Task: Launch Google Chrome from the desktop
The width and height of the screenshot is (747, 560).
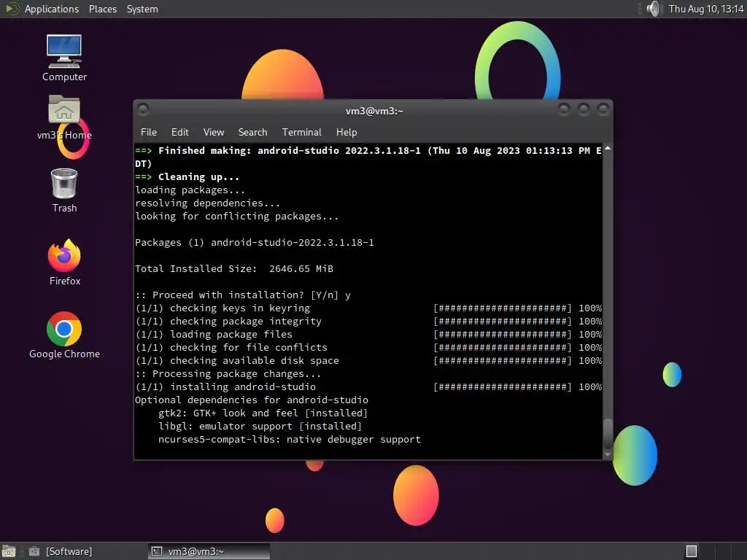Action: (x=64, y=335)
